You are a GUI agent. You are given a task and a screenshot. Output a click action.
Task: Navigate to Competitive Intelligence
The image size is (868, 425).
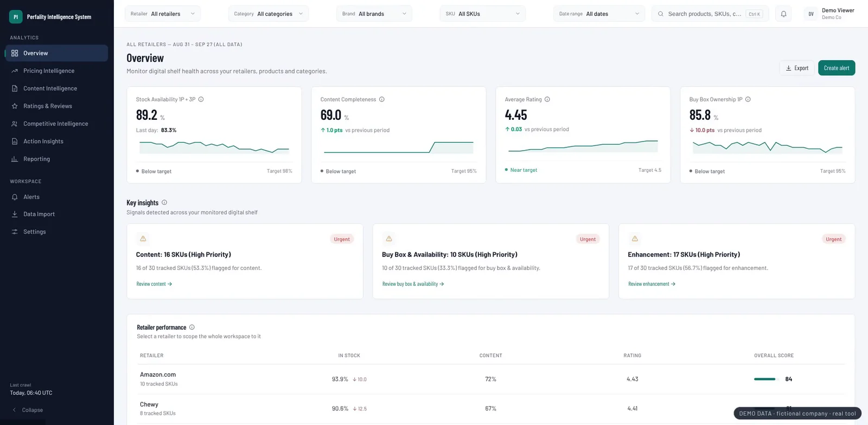(x=56, y=124)
